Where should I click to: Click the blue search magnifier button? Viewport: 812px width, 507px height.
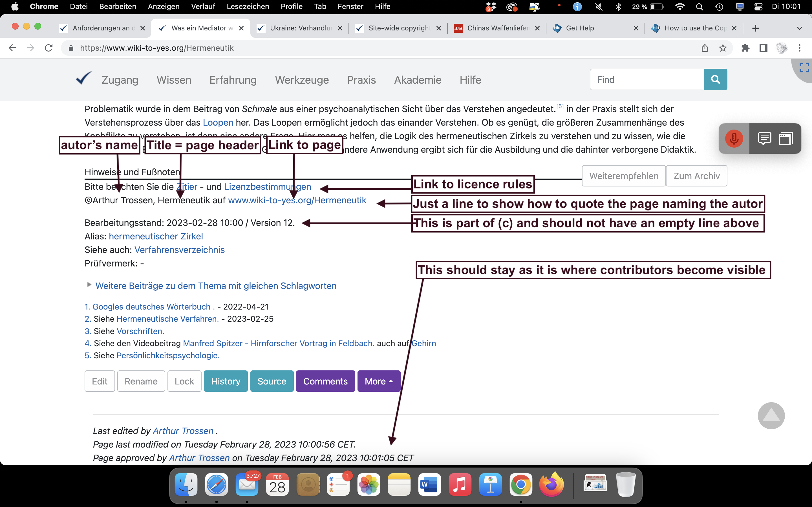pyautogui.click(x=715, y=79)
